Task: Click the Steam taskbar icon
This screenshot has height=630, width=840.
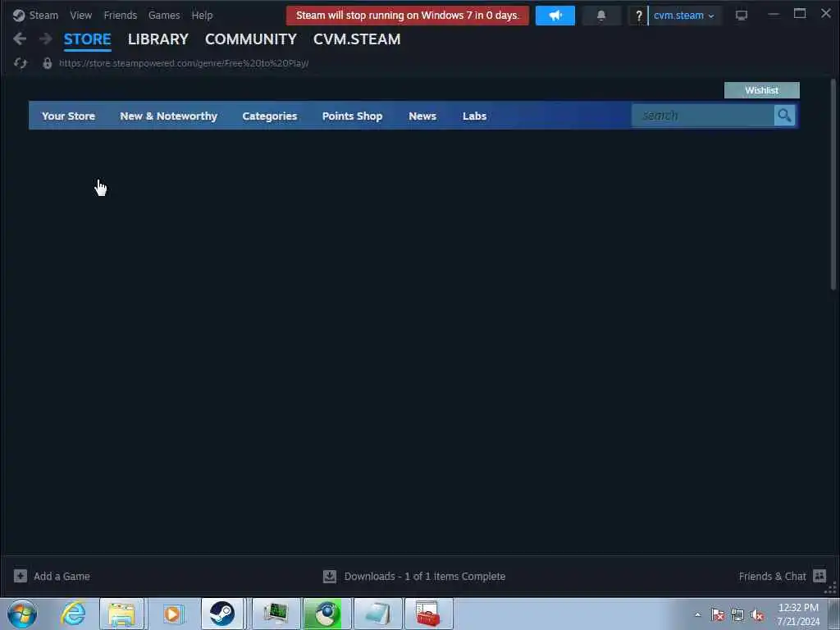Action: [x=221, y=614]
